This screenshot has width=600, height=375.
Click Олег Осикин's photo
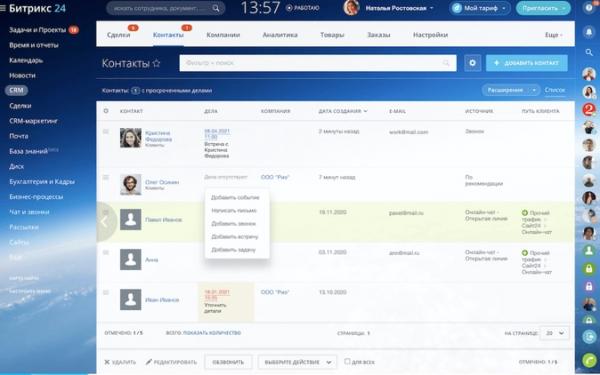pyautogui.click(x=130, y=184)
